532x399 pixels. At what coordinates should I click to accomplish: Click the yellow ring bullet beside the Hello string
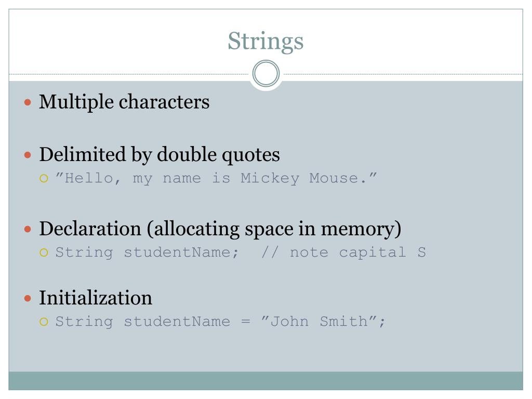(44, 179)
